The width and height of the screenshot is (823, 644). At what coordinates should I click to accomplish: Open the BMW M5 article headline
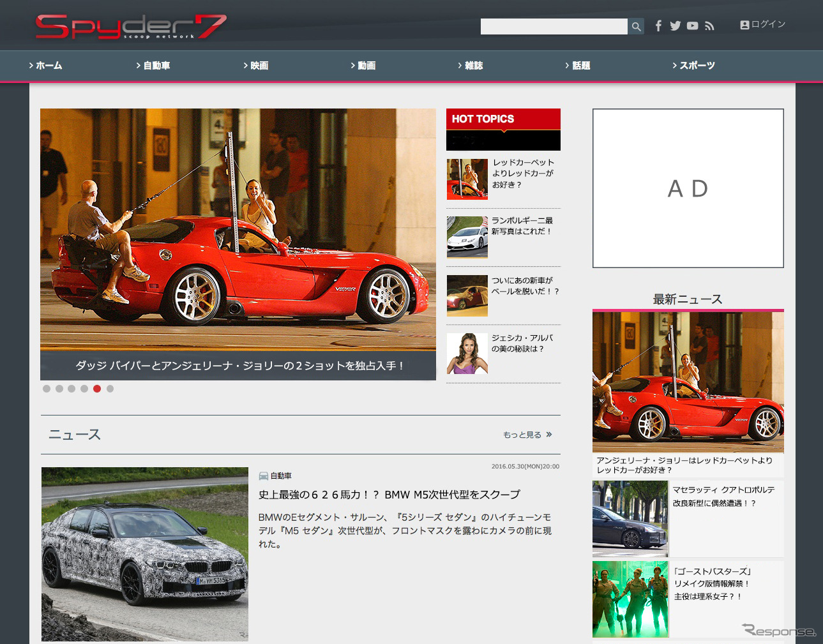click(x=389, y=495)
